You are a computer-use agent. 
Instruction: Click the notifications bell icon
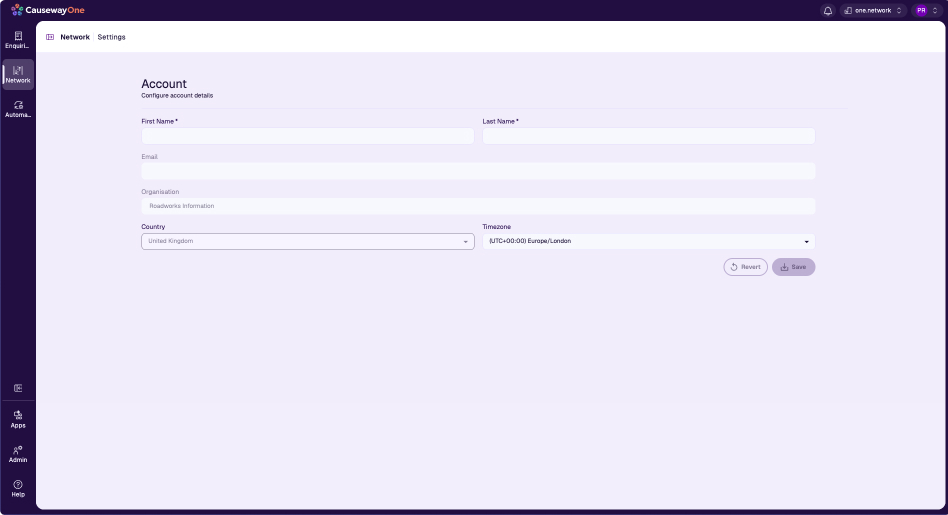[827, 10]
